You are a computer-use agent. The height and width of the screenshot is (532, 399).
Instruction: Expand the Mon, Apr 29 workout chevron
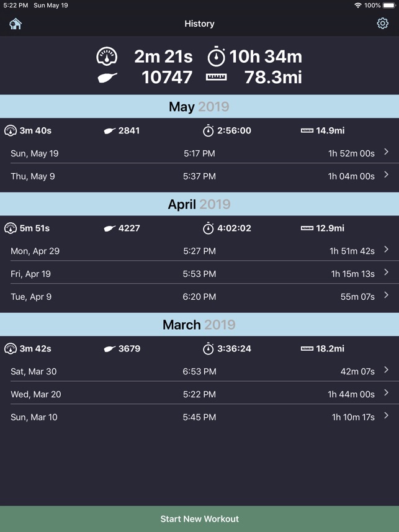[386, 250]
